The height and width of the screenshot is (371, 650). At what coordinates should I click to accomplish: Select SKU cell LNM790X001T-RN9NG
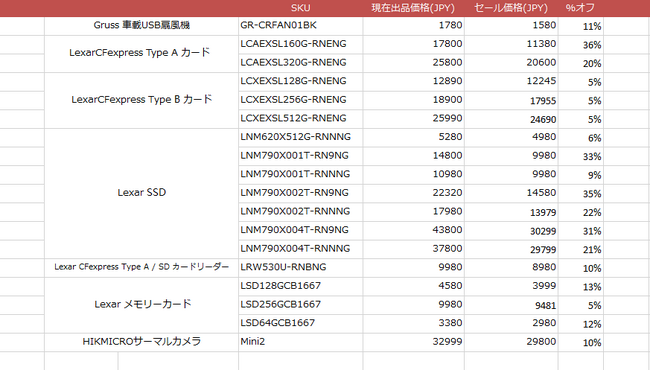tap(301, 156)
